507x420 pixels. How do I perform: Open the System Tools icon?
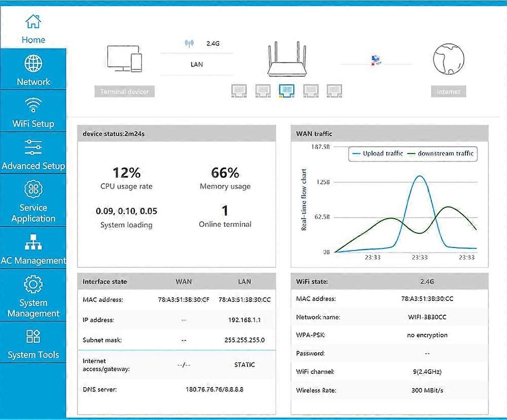coord(33,336)
